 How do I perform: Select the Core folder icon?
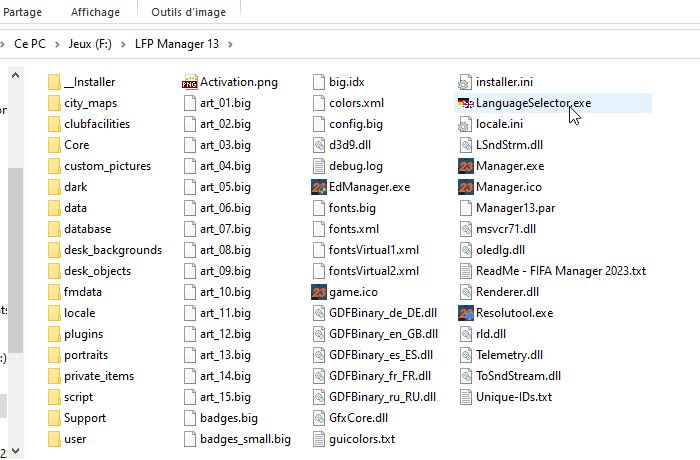pyautogui.click(x=54, y=145)
